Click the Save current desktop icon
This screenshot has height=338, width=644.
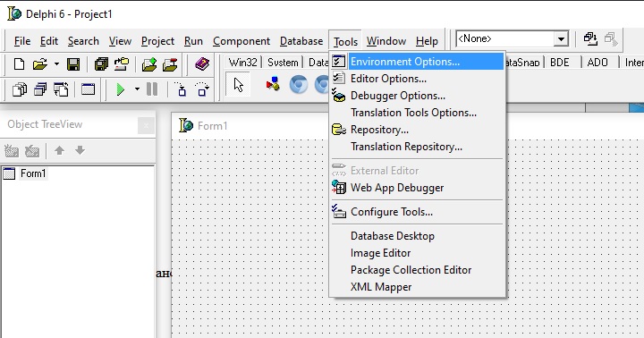click(x=590, y=39)
